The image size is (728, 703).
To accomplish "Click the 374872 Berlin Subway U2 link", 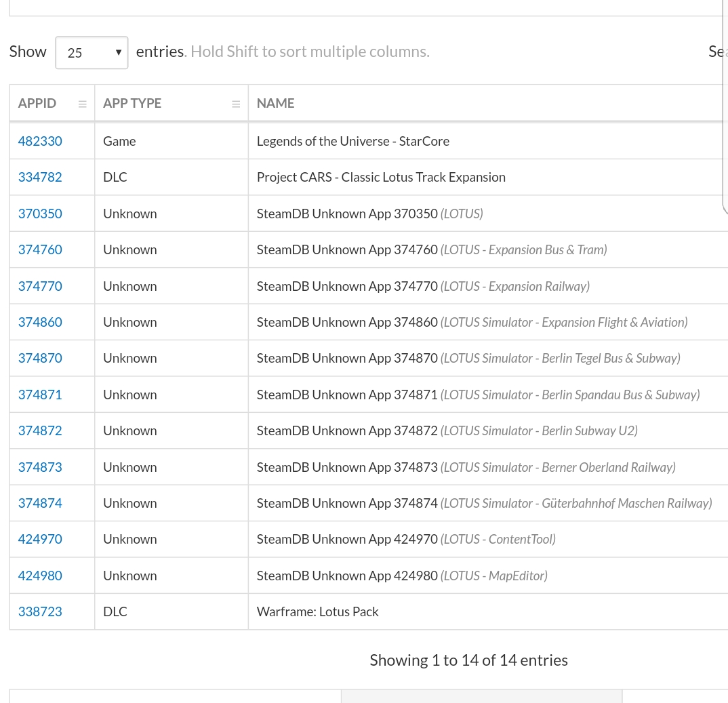I will pos(40,430).
